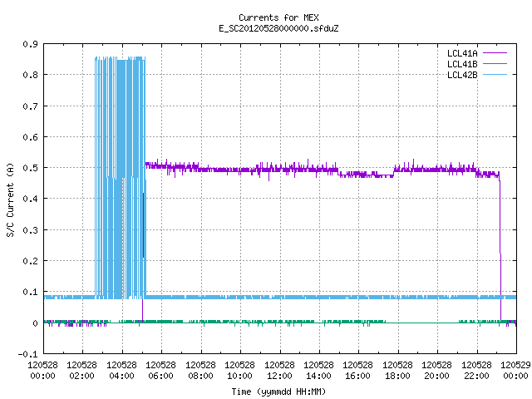
Task: Click the purple LCL41A legend line sample
Action: tap(495, 53)
